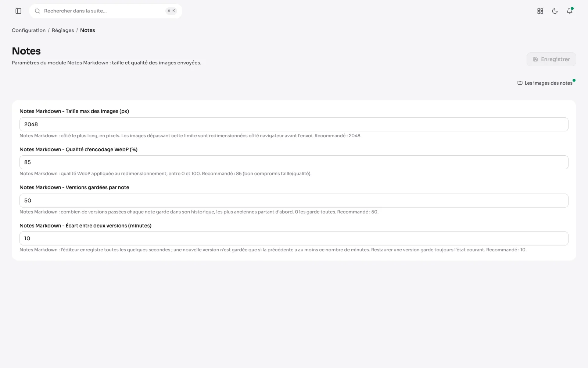The height and width of the screenshot is (368, 588).
Task: Go to Configuration breadcrumb
Action: coord(29,30)
